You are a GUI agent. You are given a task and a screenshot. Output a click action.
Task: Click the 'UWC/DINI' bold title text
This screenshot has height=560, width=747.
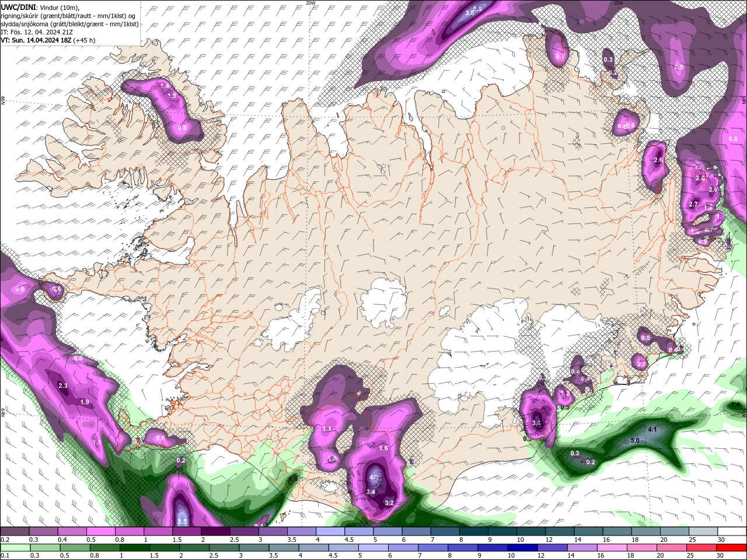click(18, 6)
